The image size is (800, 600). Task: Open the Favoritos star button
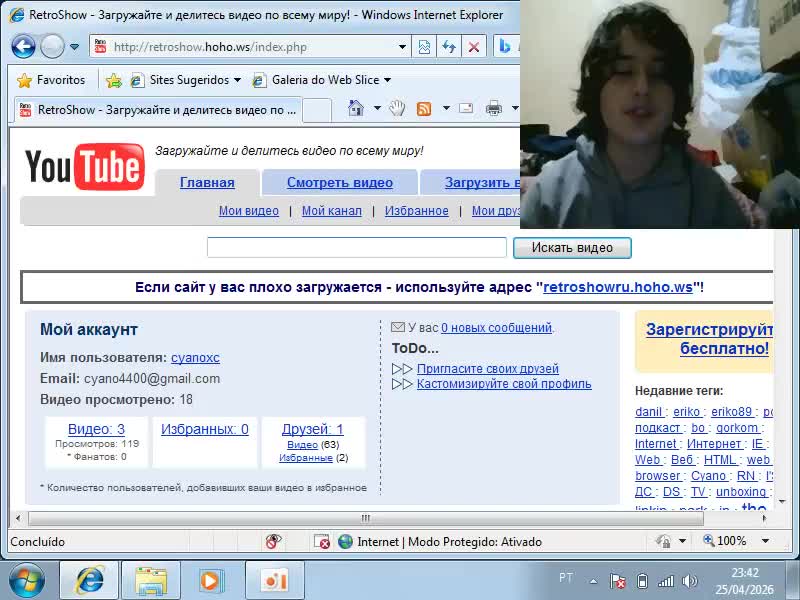click(51, 80)
